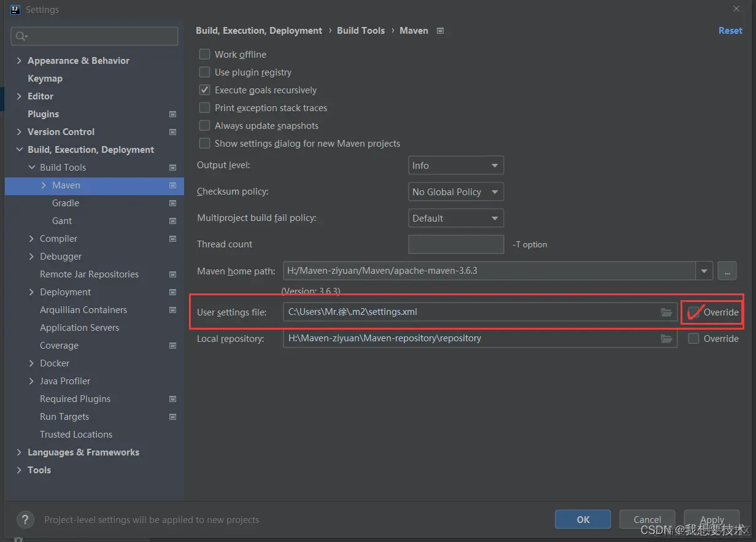Collapse Build, Execution, Deployment section
This screenshot has width=756, height=542.
tap(19, 150)
